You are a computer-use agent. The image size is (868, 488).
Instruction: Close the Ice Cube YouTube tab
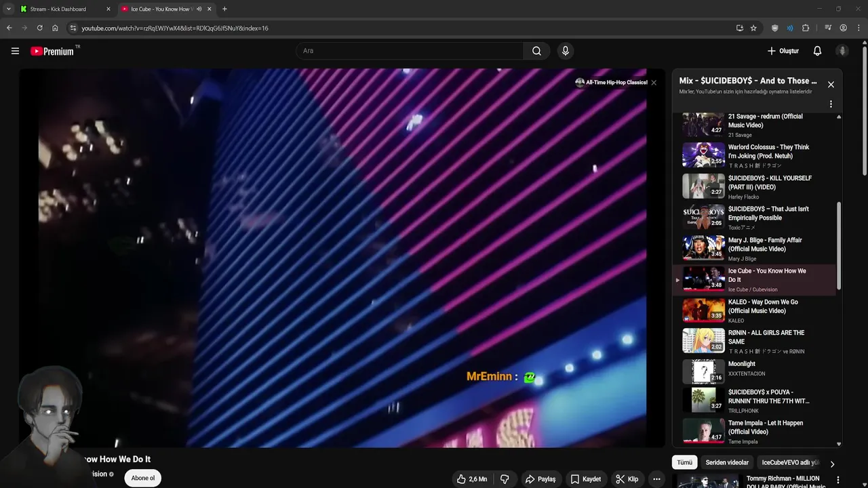[209, 9]
